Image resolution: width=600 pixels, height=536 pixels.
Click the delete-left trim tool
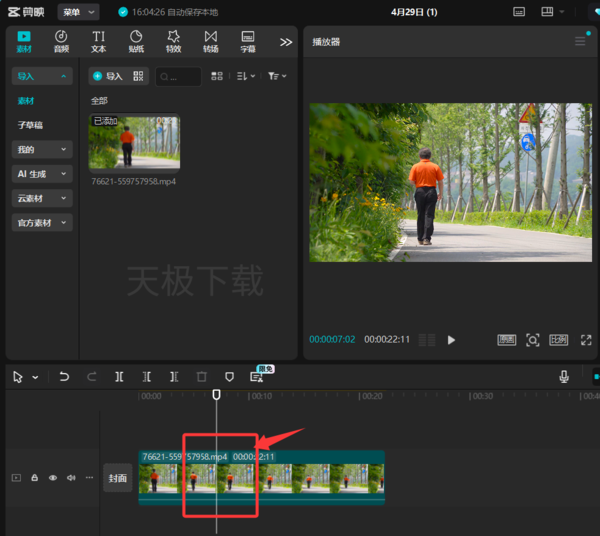pos(147,377)
